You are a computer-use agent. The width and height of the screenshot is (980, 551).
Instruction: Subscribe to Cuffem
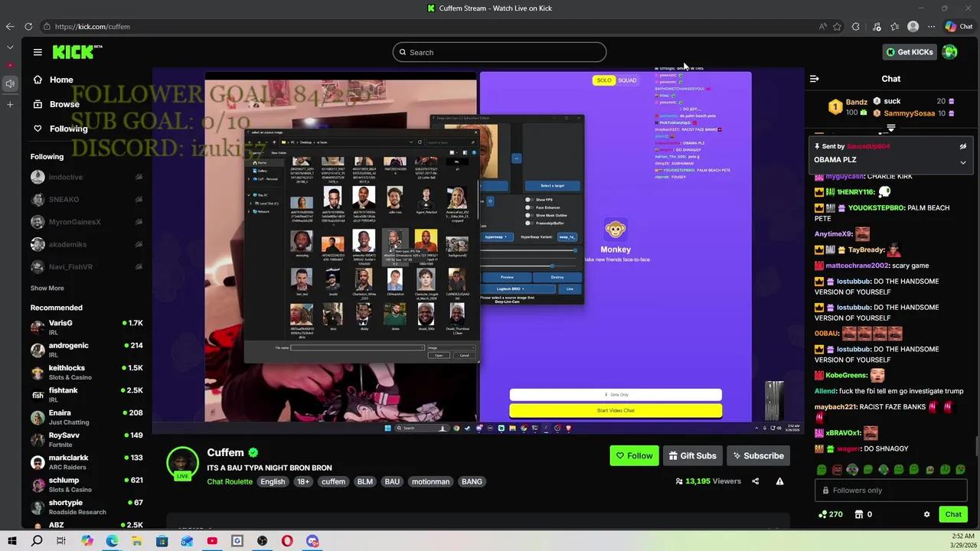[x=758, y=455]
